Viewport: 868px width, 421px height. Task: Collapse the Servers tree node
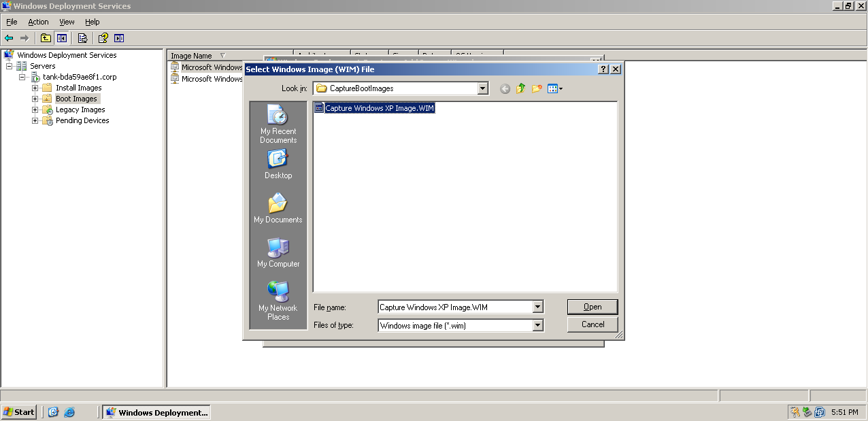(10, 66)
